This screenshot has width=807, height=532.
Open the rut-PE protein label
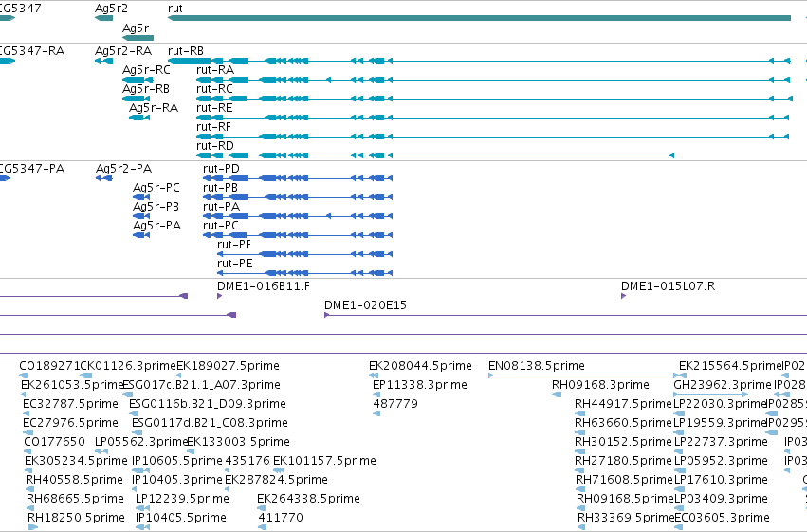click(x=234, y=264)
